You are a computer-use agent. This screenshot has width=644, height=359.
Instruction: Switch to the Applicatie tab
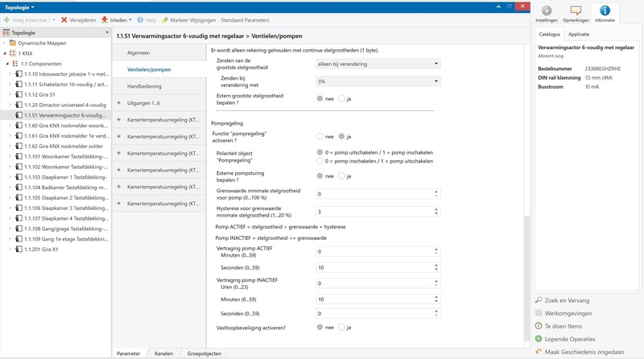578,35
